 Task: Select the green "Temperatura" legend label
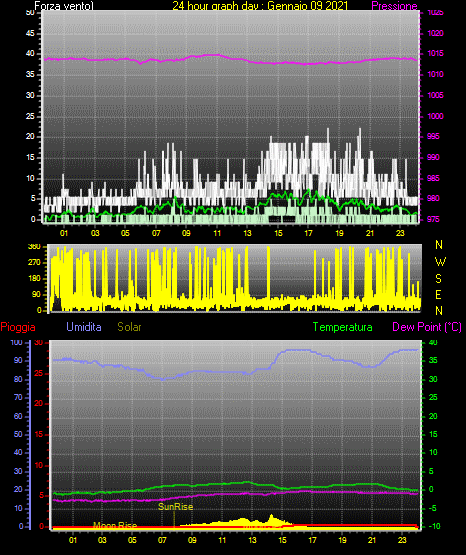(343, 327)
